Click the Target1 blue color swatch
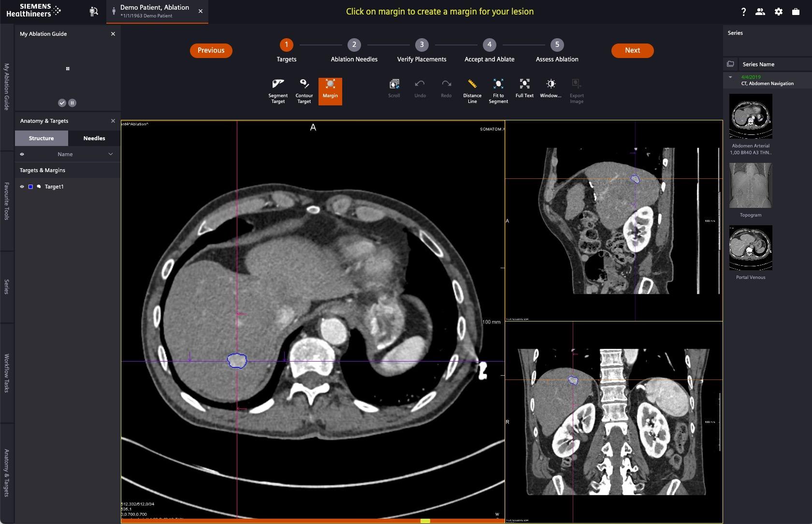Viewport: 812px width, 524px height. [30, 187]
